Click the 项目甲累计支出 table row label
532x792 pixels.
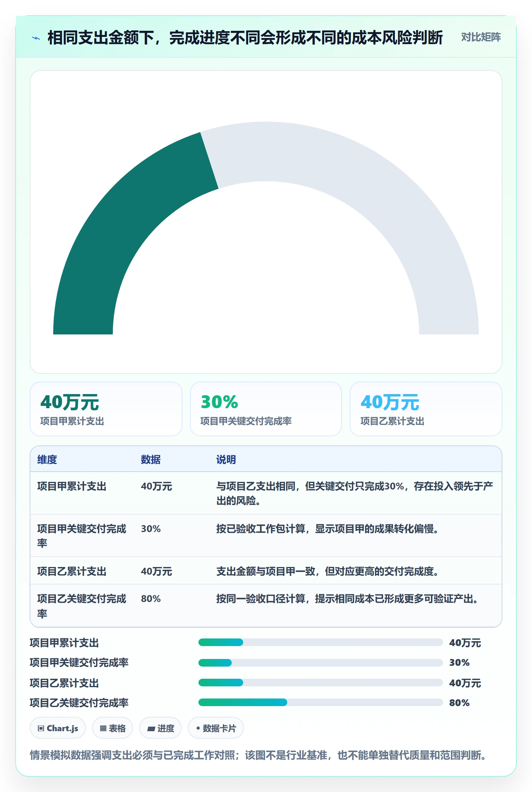click(72, 486)
